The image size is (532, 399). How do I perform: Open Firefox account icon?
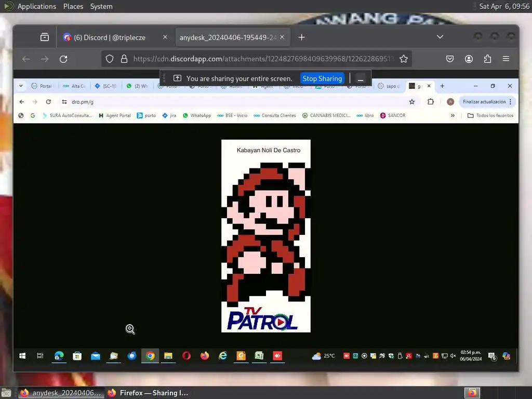(469, 59)
